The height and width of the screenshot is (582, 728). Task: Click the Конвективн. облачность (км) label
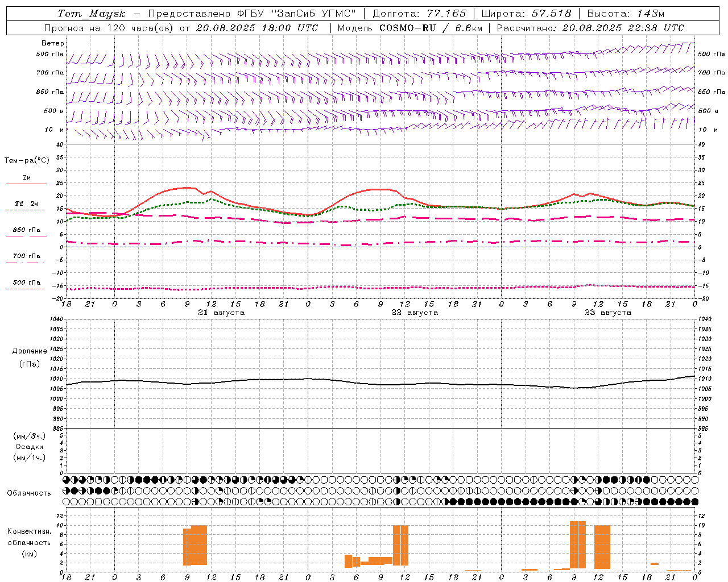click(29, 542)
